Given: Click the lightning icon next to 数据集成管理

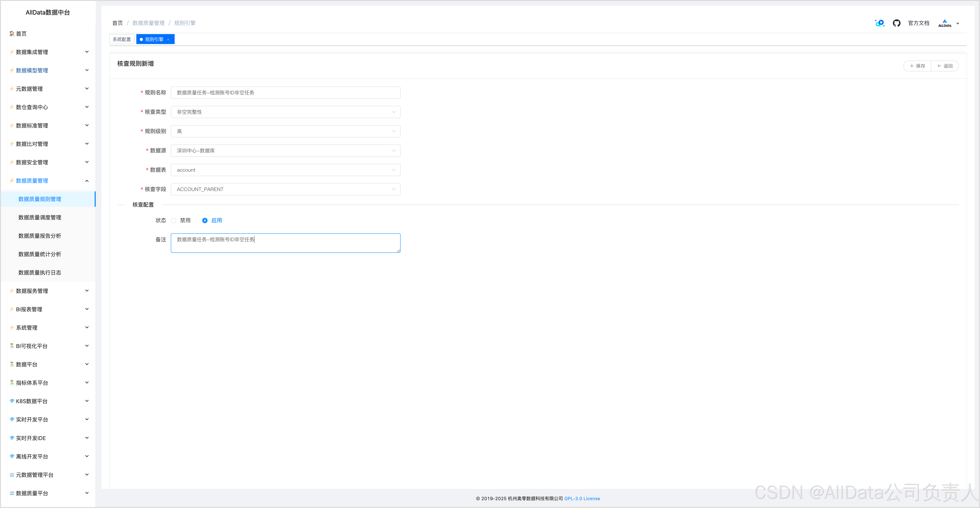Looking at the screenshot, I should pos(12,52).
